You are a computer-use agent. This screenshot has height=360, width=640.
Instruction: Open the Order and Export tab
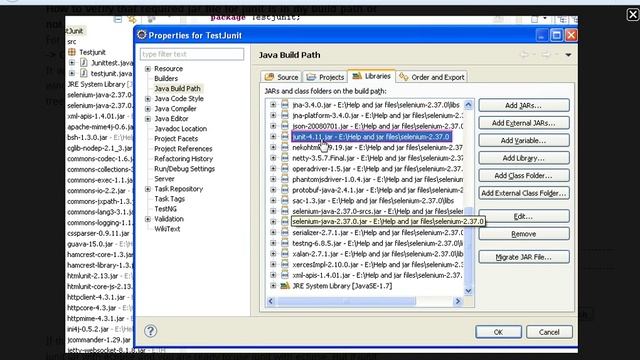(432, 77)
